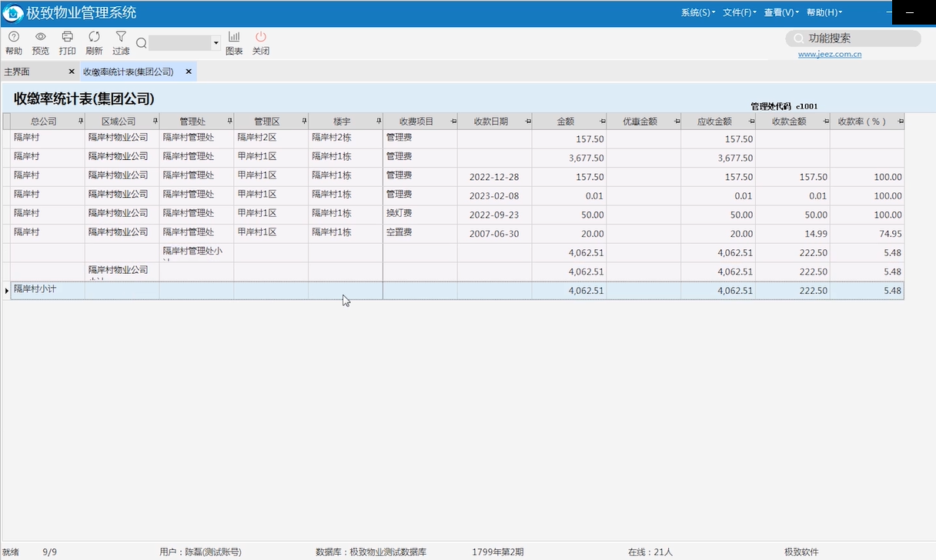Click the 数据库：极致物业测试数据库 status entry
936x560 pixels.
[x=371, y=552]
